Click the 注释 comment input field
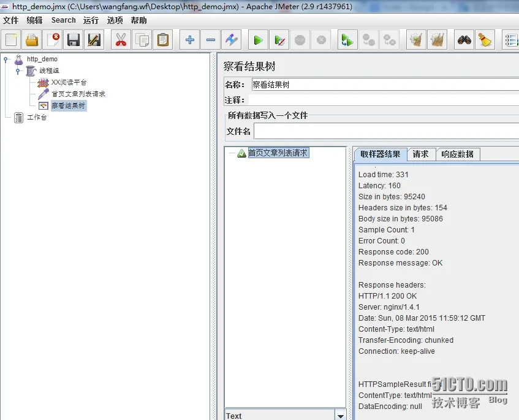The image size is (519, 420). (384, 100)
